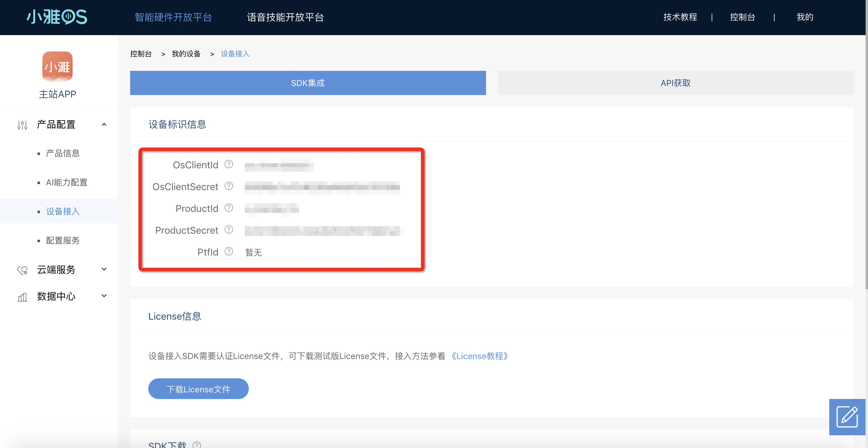Screen dimensions: 868x448
Task: Click the PtfId value 暂无
Action: tap(253, 252)
